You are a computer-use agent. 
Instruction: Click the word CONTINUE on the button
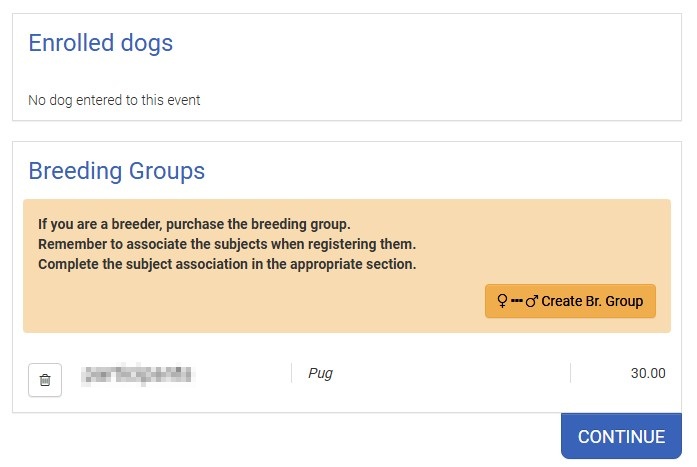point(621,437)
